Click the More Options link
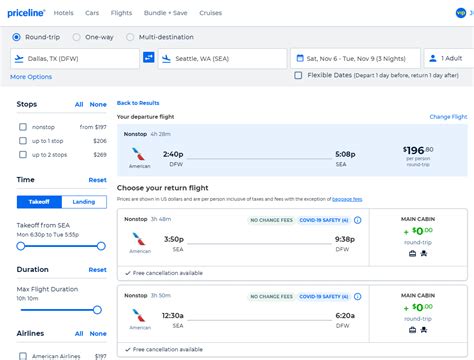 pos(31,77)
